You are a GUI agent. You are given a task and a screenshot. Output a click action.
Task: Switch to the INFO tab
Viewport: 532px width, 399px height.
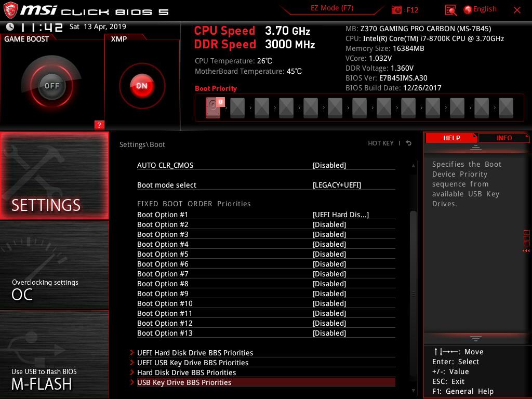(504, 138)
